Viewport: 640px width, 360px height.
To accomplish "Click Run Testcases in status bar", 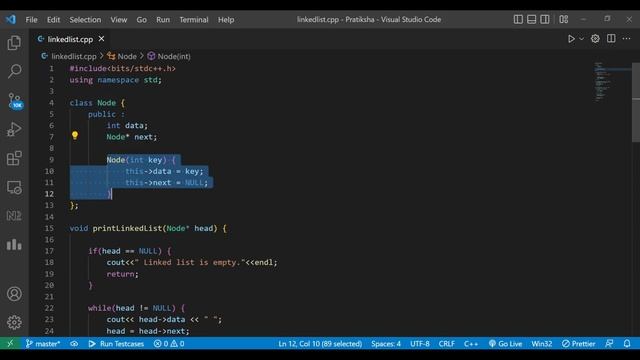I will [116, 344].
